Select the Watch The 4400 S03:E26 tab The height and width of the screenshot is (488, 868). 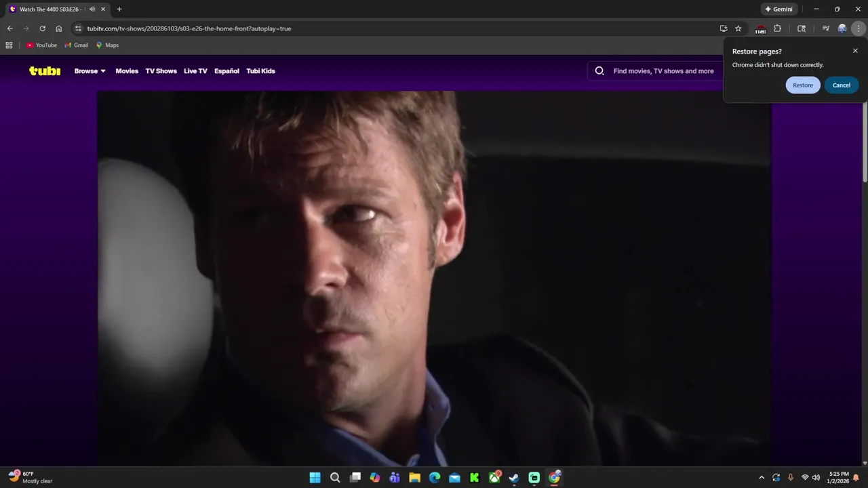coord(57,9)
